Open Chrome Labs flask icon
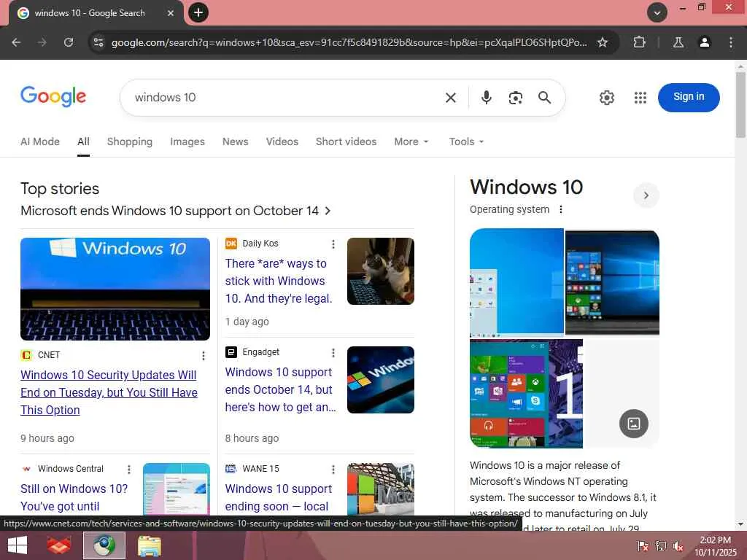 click(678, 42)
